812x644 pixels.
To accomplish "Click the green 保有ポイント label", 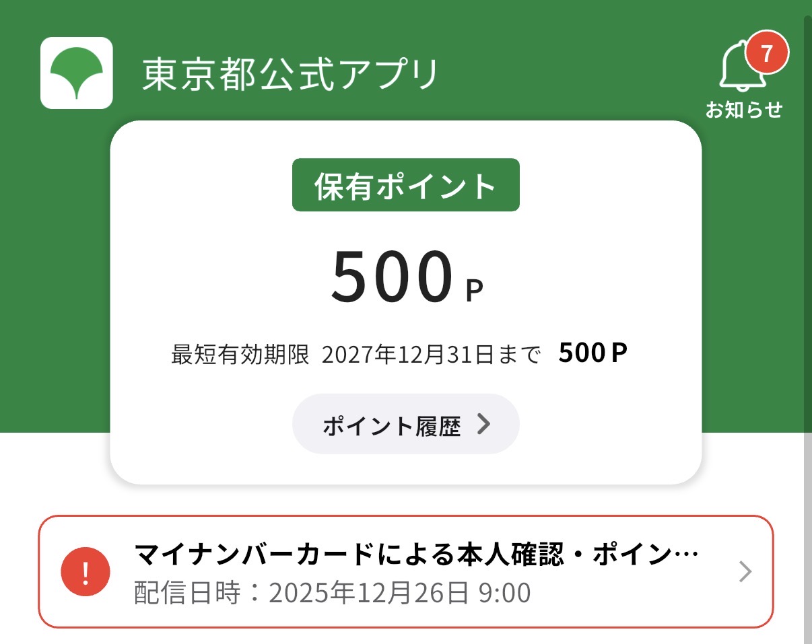I will point(405,185).
